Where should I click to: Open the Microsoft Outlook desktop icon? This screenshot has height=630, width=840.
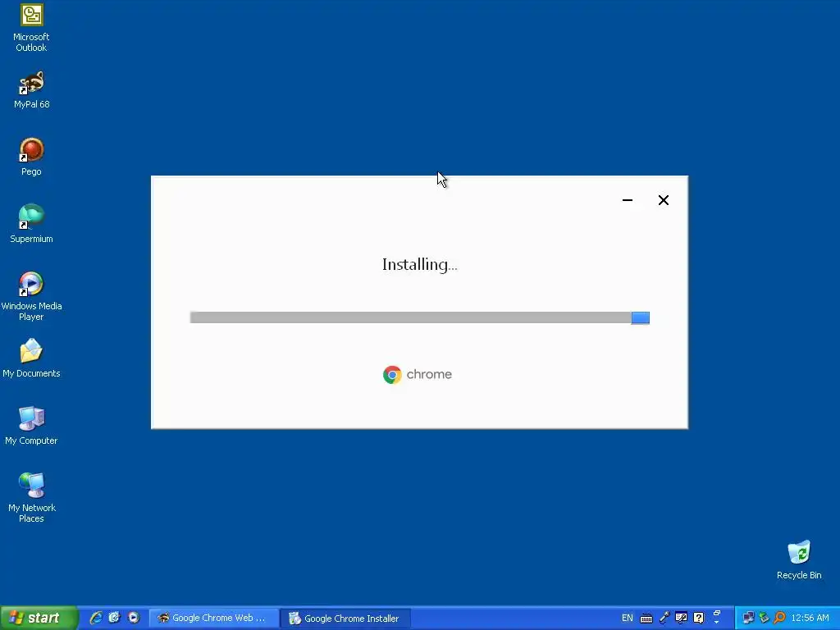point(32,28)
